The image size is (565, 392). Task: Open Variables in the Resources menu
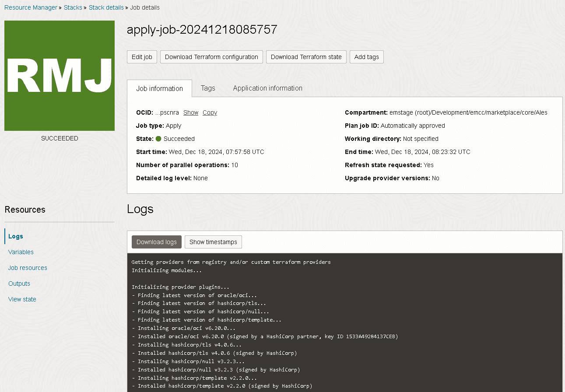(x=21, y=252)
